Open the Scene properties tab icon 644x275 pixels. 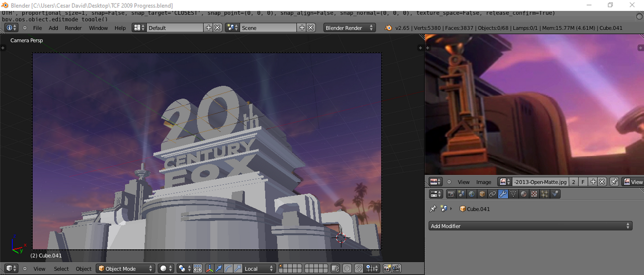coord(461,194)
